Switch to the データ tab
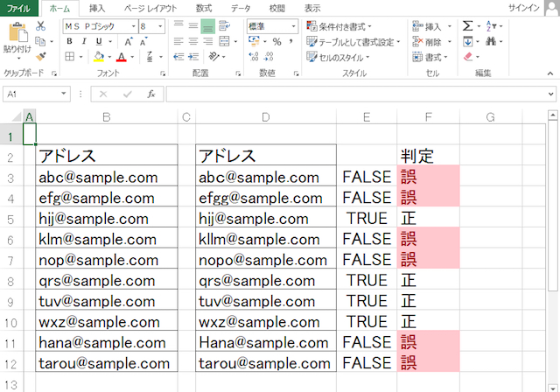Viewport: 560px width, 392px height. [241, 8]
